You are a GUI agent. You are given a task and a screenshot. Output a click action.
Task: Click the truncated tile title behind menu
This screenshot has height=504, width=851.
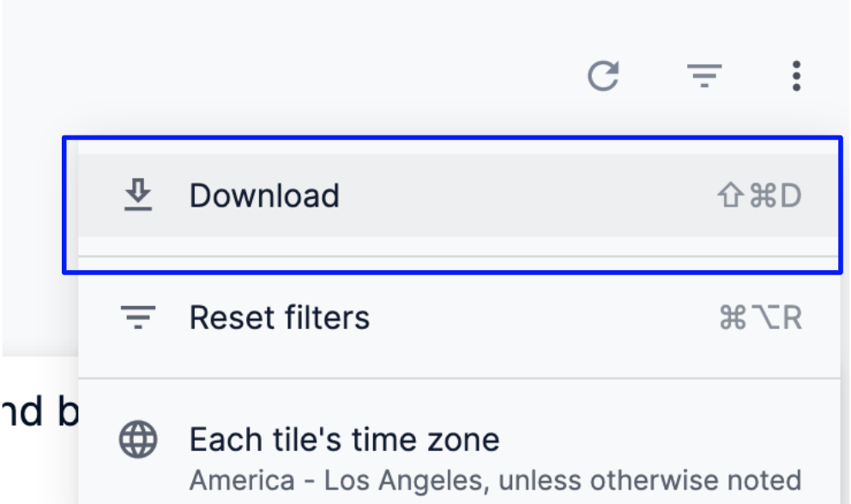click(x=39, y=412)
